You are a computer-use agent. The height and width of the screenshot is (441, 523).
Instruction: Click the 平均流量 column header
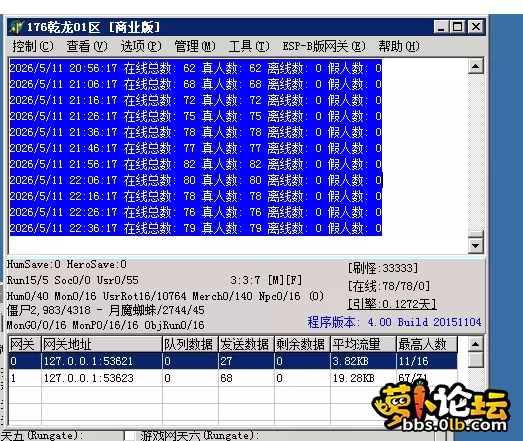(363, 344)
